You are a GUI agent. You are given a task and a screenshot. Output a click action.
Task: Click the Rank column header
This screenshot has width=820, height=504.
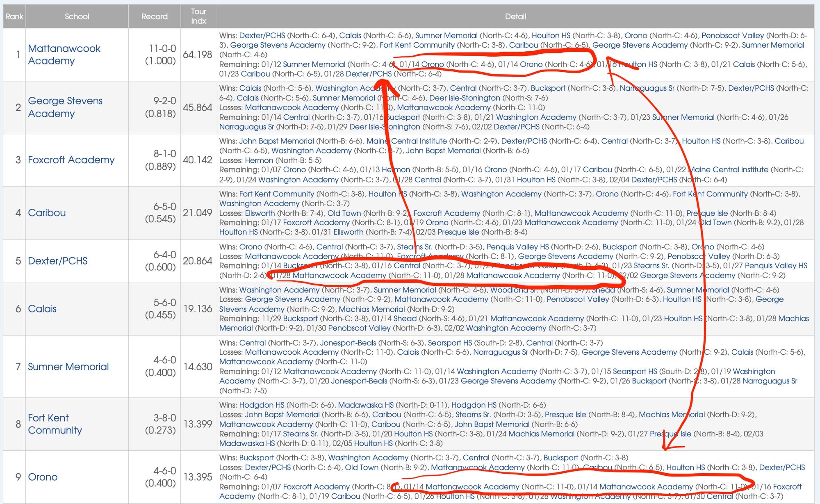tap(14, 16)
